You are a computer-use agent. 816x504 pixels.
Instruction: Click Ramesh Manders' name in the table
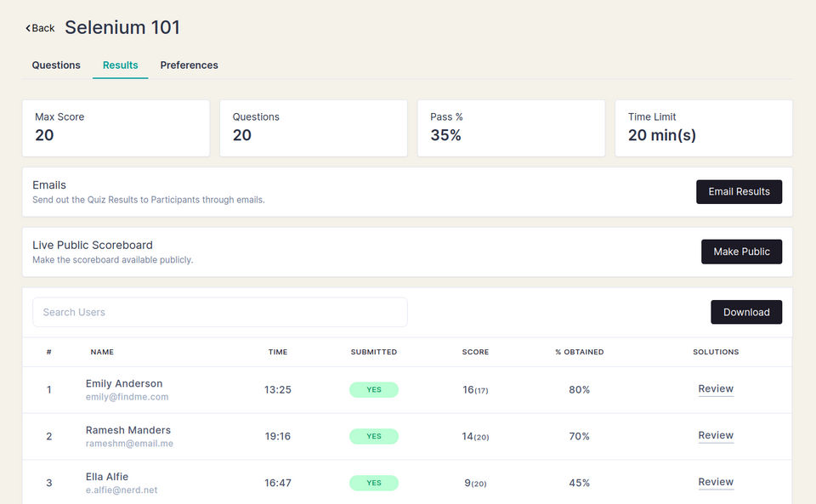point(128,430)
